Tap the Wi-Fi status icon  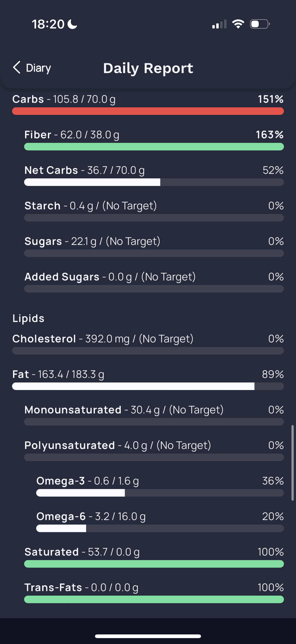pyautogui.click(x=238, y=24)
